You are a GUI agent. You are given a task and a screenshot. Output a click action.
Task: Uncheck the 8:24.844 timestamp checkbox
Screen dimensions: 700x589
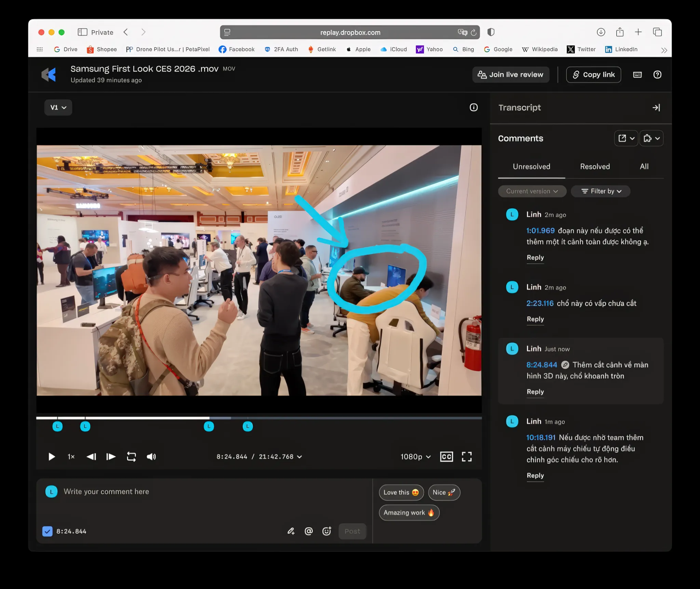pyautogui.click(x=47, y=531)
